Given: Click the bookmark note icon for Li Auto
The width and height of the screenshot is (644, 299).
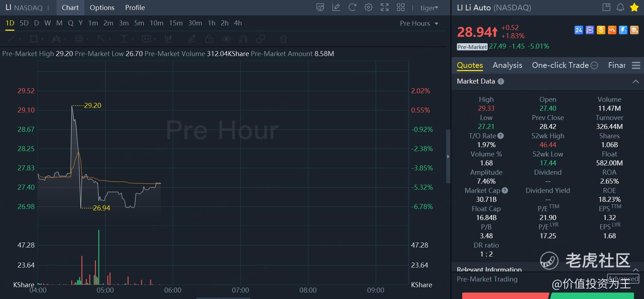Looking at the screenshot, I should point(606,7).
